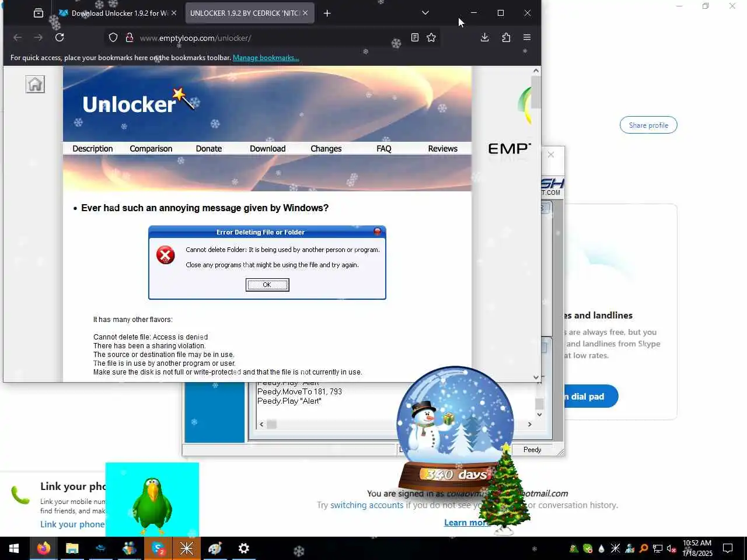
Task: Open a new Firefox tab
Action: (327, 13)
